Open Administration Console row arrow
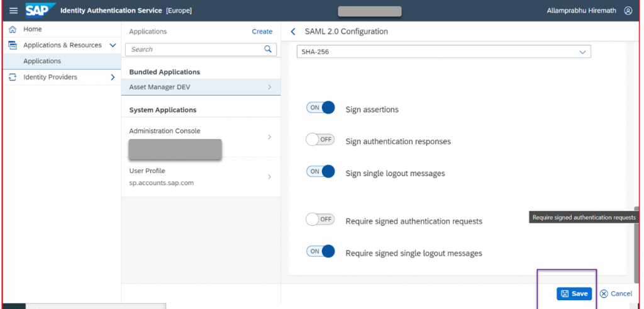Image resolution: width=644 pixels, height=309 pixels. point(269,137)
